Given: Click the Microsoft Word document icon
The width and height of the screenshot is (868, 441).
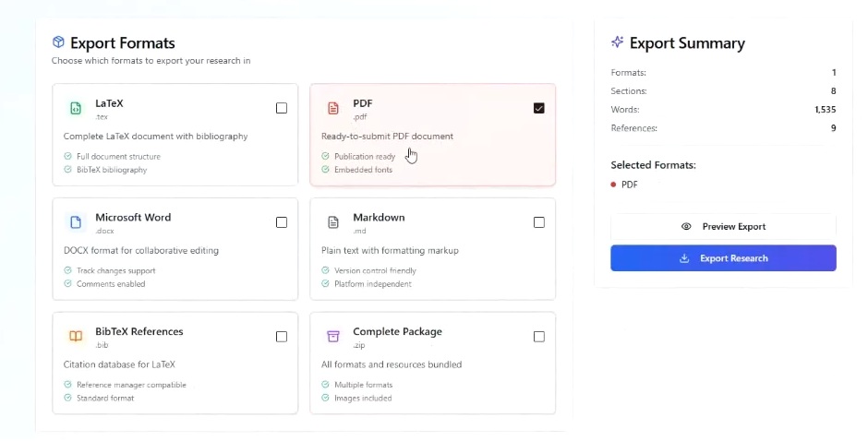Looking at the screenshot, I should (x=76, y=222).
